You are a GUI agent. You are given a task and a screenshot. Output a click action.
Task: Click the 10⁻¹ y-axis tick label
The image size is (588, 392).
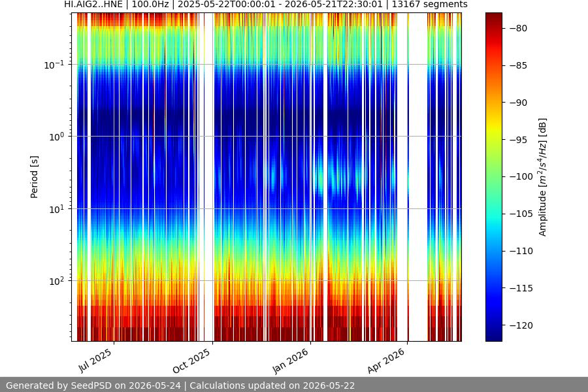[54, 65]
